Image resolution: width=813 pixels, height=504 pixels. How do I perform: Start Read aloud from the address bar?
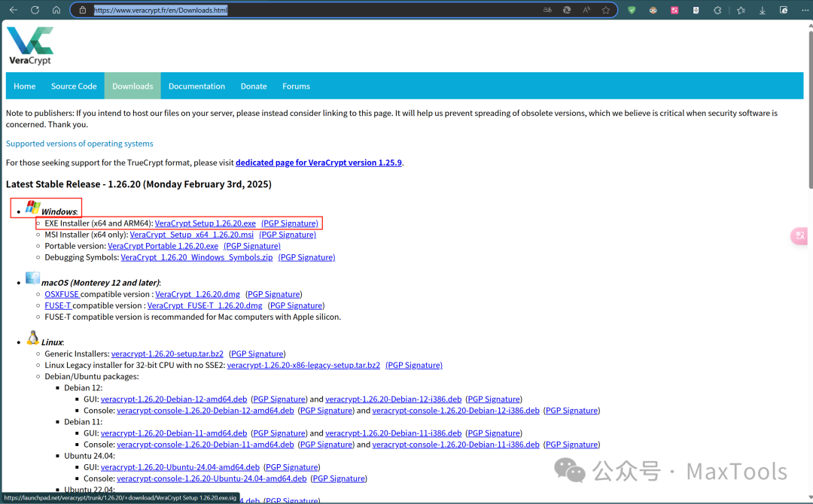pyautogui.click(x=586, y=10)
